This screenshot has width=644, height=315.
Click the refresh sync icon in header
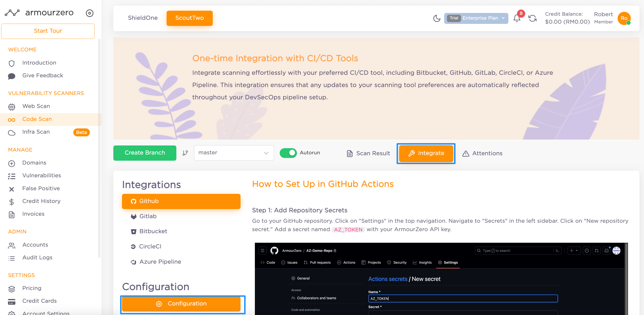[532, 18]
